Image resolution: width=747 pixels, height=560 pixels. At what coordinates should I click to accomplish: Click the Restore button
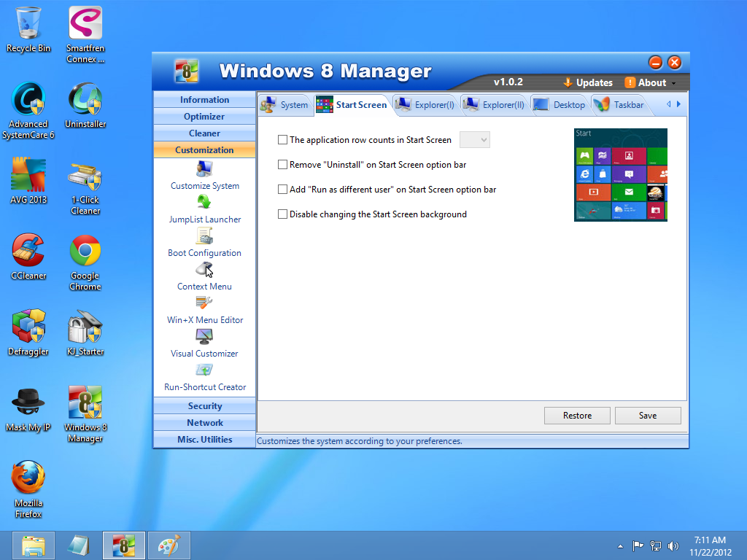pyautogui.click(x=577, y=415)
